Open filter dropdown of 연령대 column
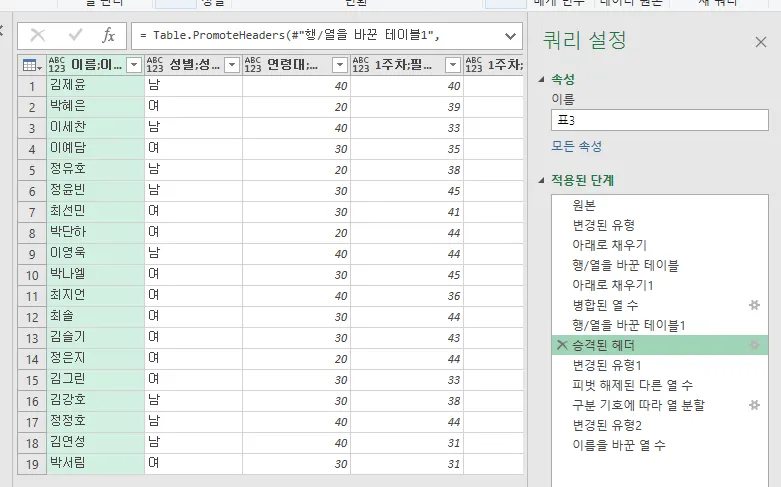 pos(340,65)
